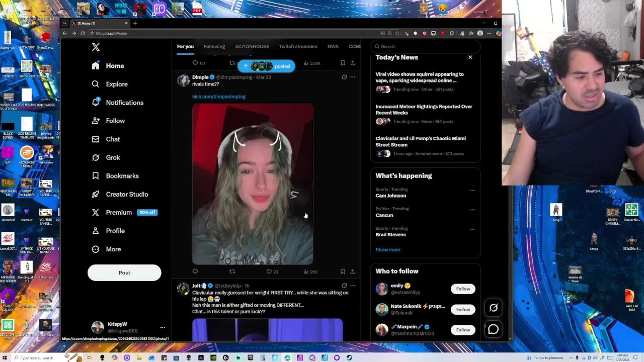Switch to the Following tab
This screenshot has height=362, width=644.
point(214,46)
